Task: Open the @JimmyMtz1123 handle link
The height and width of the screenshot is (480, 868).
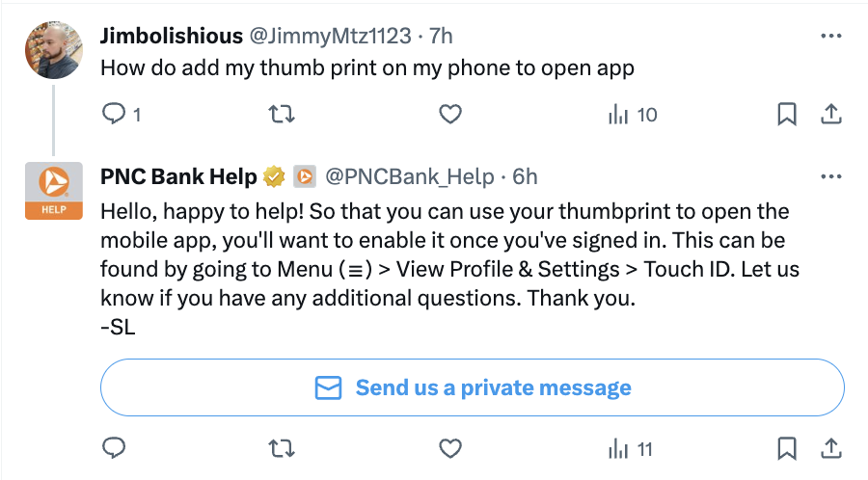Action: point(331,37)
